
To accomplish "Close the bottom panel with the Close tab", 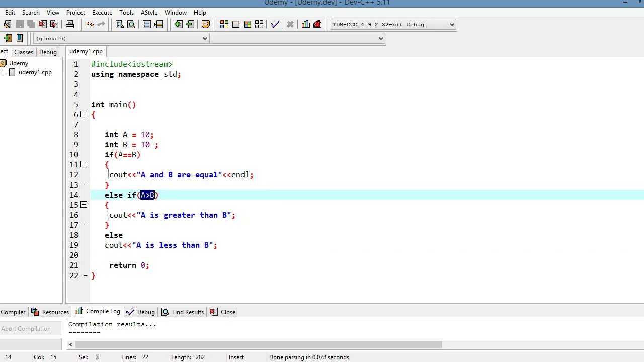I will coord(223,312).
